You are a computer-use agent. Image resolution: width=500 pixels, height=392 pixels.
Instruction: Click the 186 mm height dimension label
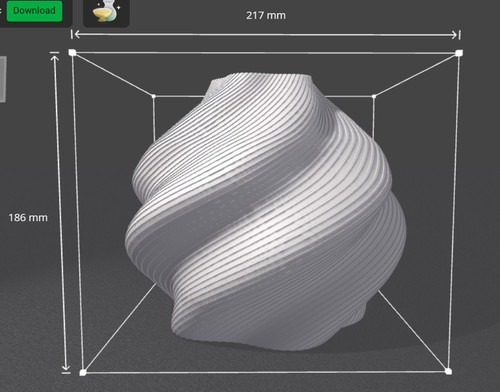28,218
